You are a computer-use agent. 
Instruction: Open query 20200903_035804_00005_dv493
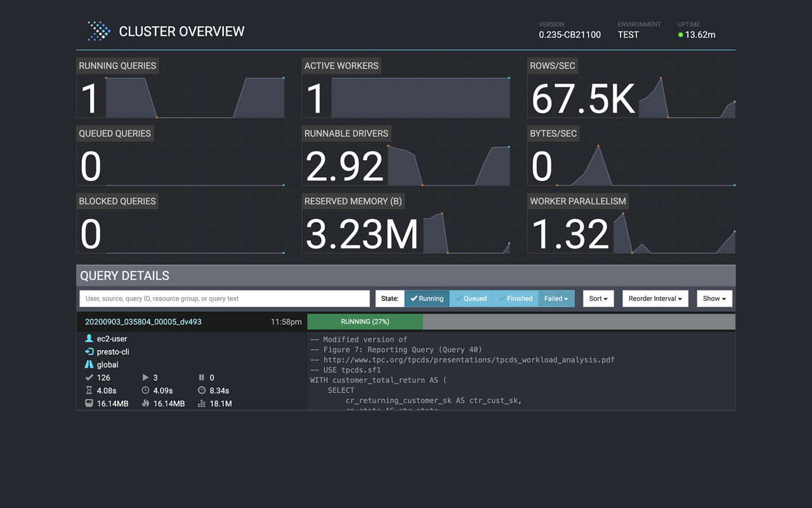click(x=143, y=322)
